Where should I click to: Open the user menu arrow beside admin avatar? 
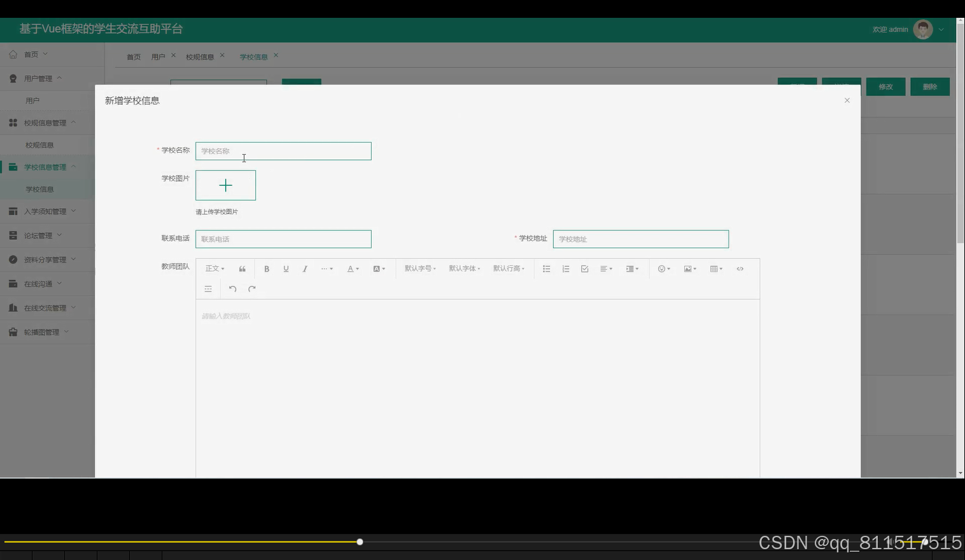pos(941,29)
